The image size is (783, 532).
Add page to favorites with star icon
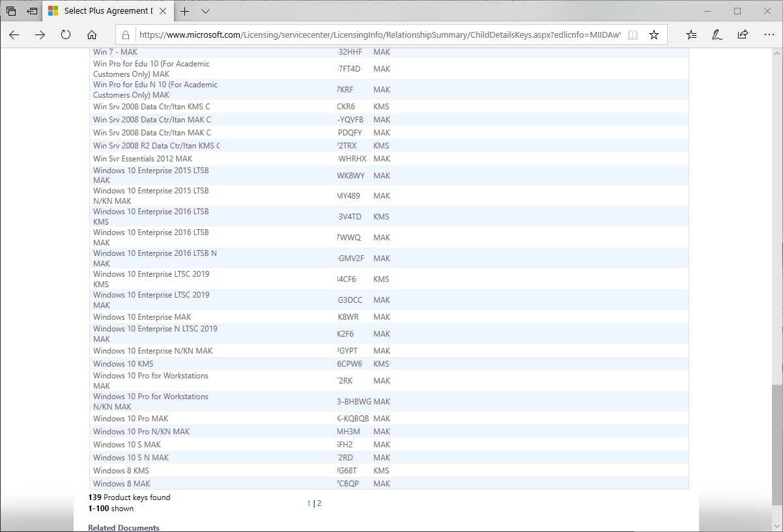(x=654, y=35)
